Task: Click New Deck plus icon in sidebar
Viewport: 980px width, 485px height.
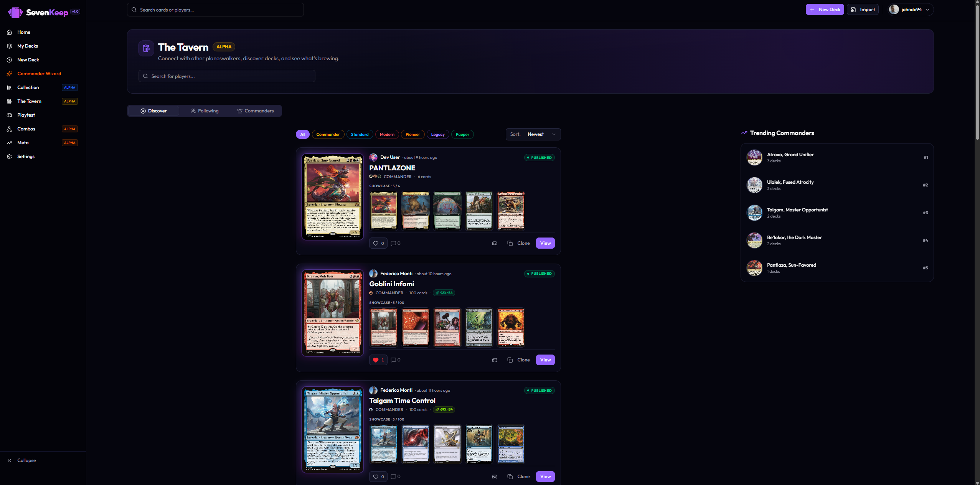Action: click(9, 60)
